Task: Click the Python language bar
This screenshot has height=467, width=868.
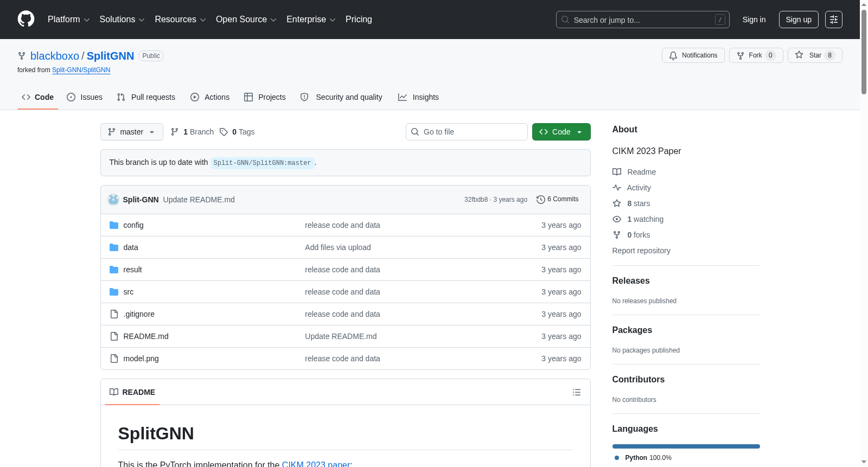Action: [x=686, y=446]
